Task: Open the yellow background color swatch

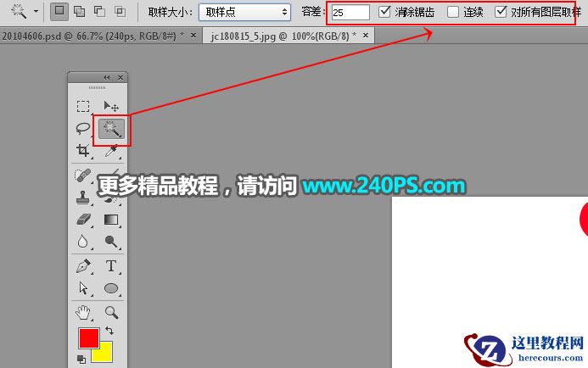Action: coord(106,355)
